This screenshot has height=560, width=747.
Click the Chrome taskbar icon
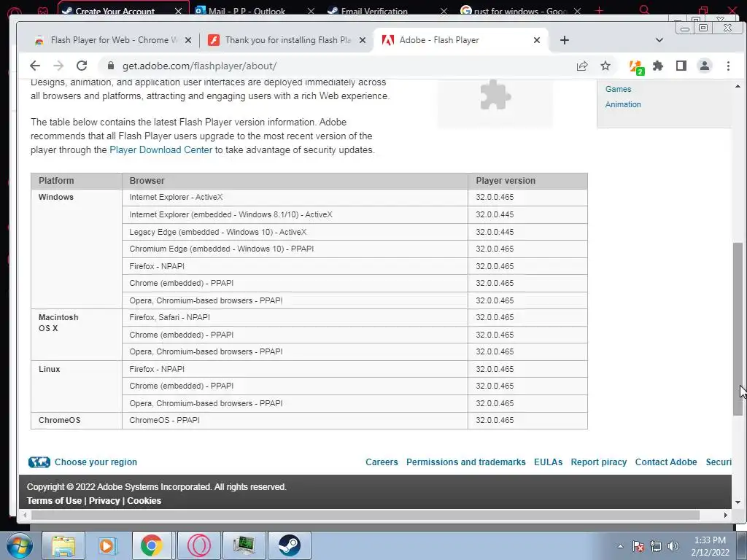tap(152, 545)
